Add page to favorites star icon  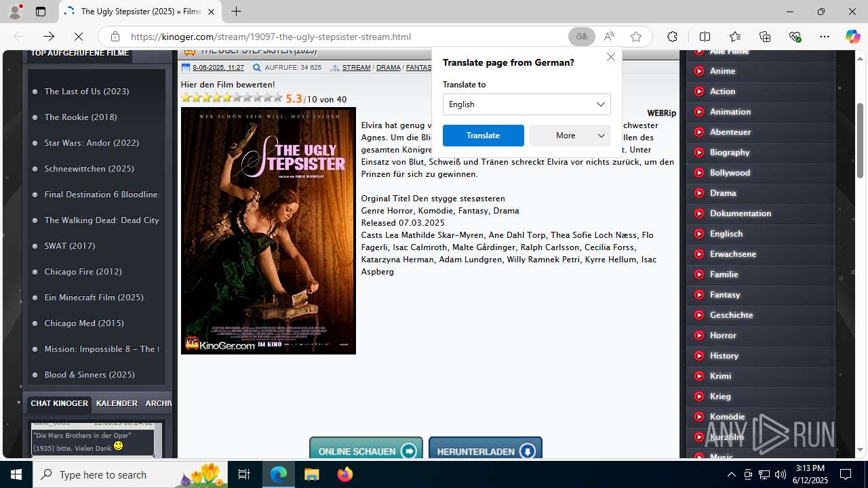636,37
